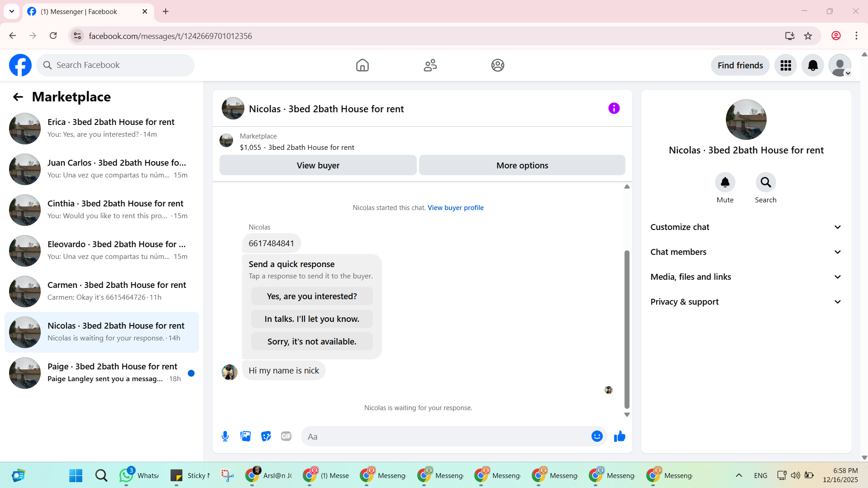Bookmark this tab with star icon
868x488 pixels.
click(808, 36)
